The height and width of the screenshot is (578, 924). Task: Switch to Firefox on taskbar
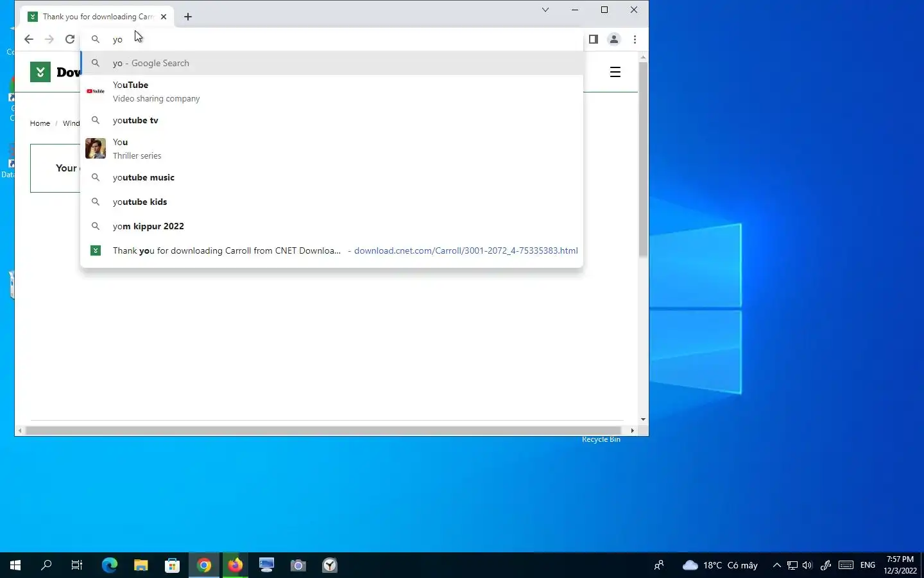click(235, 565)
